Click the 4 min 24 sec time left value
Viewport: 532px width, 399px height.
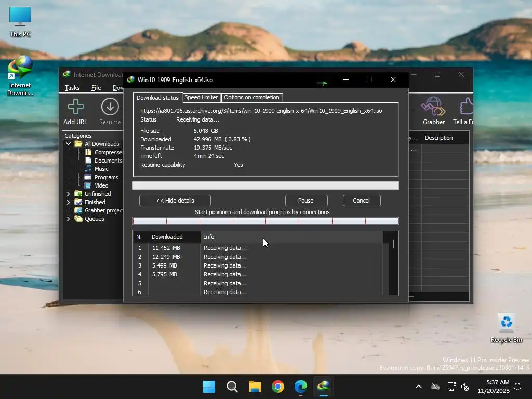[209, 156]
